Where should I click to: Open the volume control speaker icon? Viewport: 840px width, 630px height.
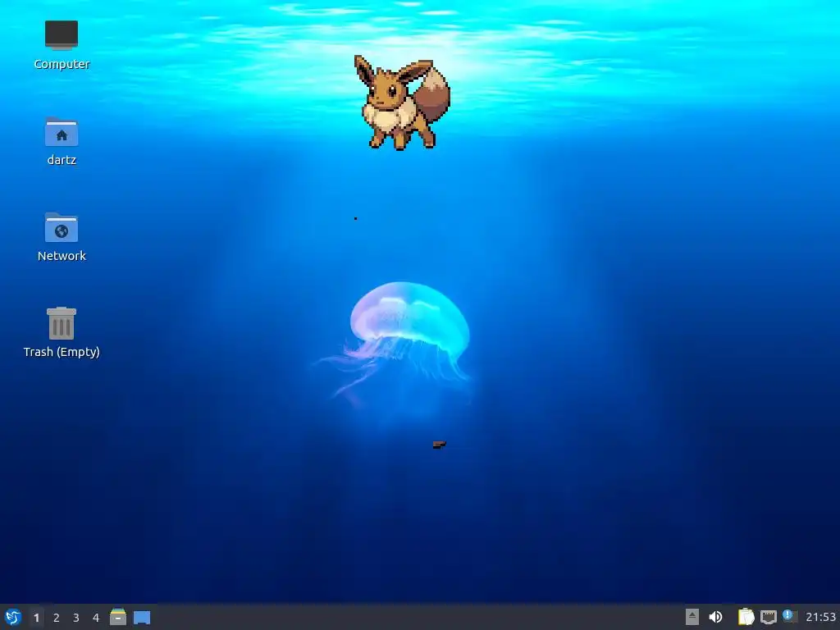[715, 617]
